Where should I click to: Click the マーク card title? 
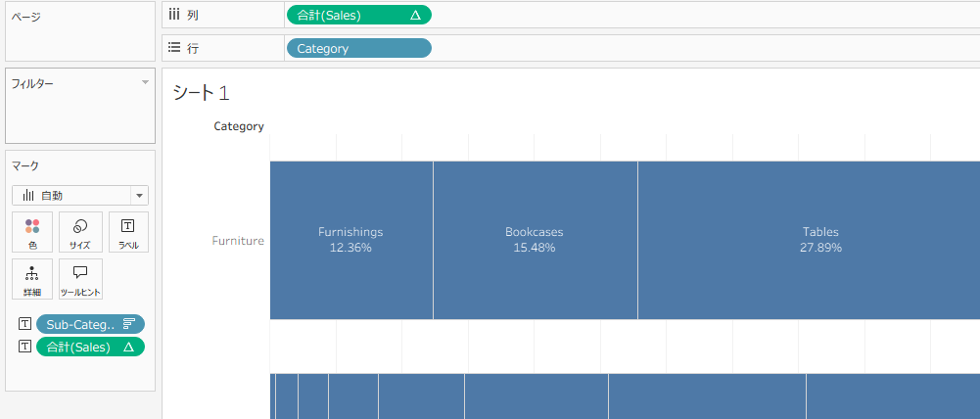point(25,165)
